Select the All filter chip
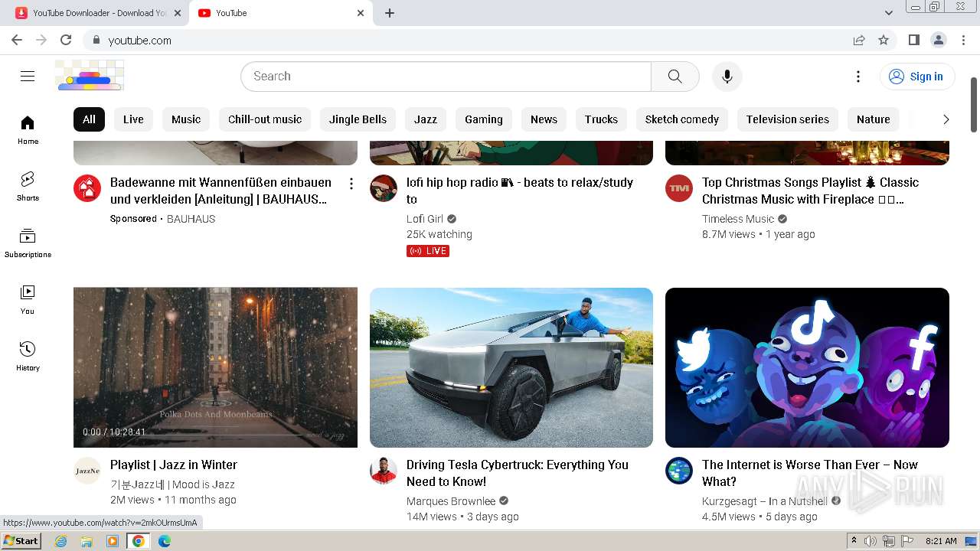This screenshot has width=980, height=551. (89, 119)
